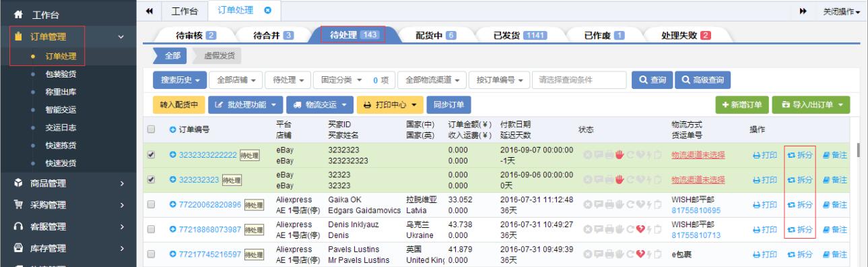Switch to the 工作台 top tab
The height and width of the screenshot is (267, 868).
[185, 11]
